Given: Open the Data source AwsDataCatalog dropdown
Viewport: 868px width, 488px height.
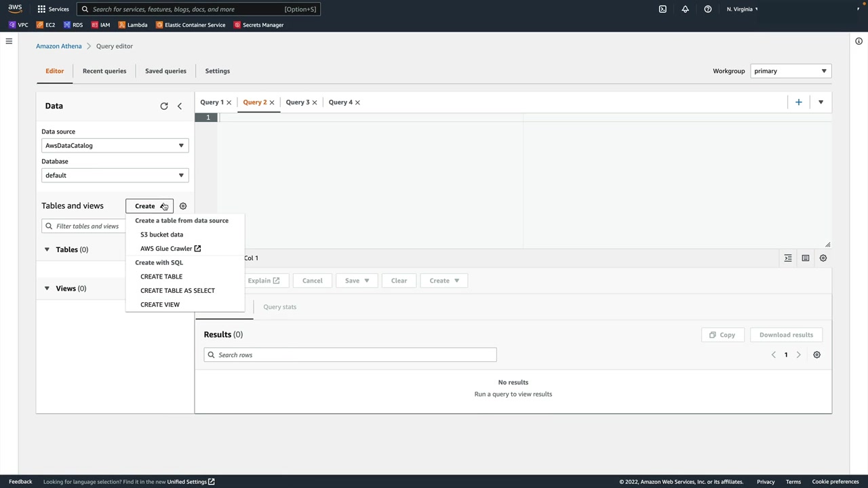Looking at the screenshot, I should point(115,146).
